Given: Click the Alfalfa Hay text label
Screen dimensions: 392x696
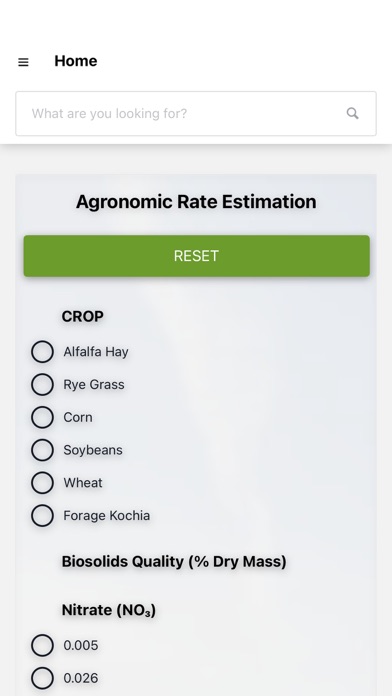Looking at the screenshot, I should (96, 352).
